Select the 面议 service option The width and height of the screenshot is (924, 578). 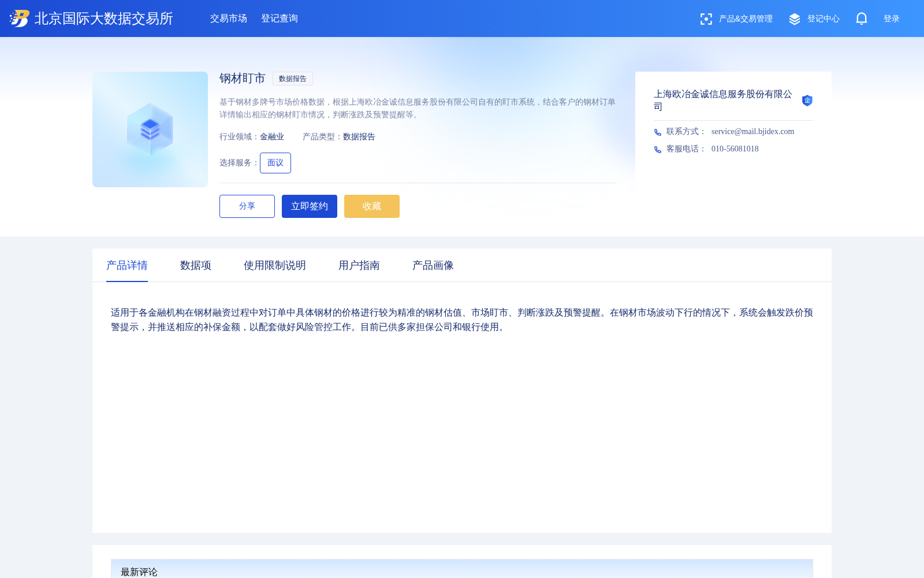click(x=275, y=163)
